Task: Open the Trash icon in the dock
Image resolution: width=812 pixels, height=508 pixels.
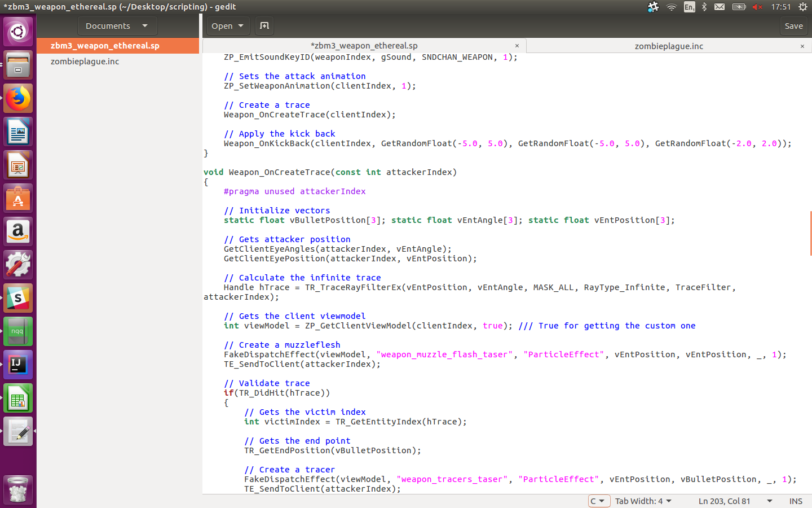Action: click(18, 489)
